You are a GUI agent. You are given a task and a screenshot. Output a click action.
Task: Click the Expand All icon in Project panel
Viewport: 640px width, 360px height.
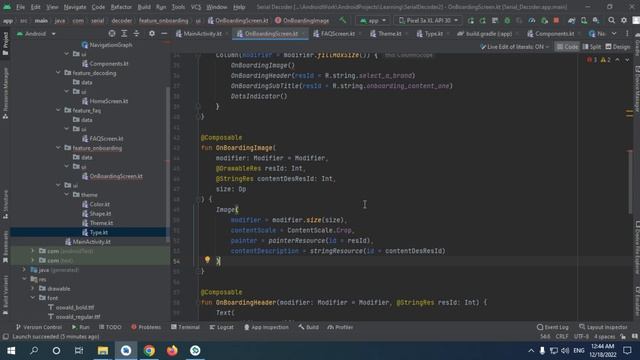tap(124, 33)
